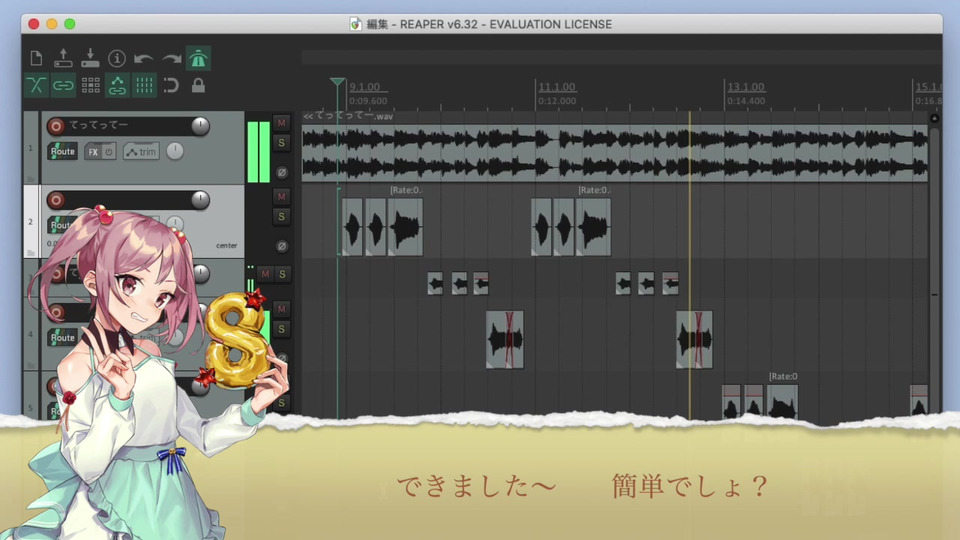Click track 1 pan knob
Screen dimensions: 960x540
[174, 151]
